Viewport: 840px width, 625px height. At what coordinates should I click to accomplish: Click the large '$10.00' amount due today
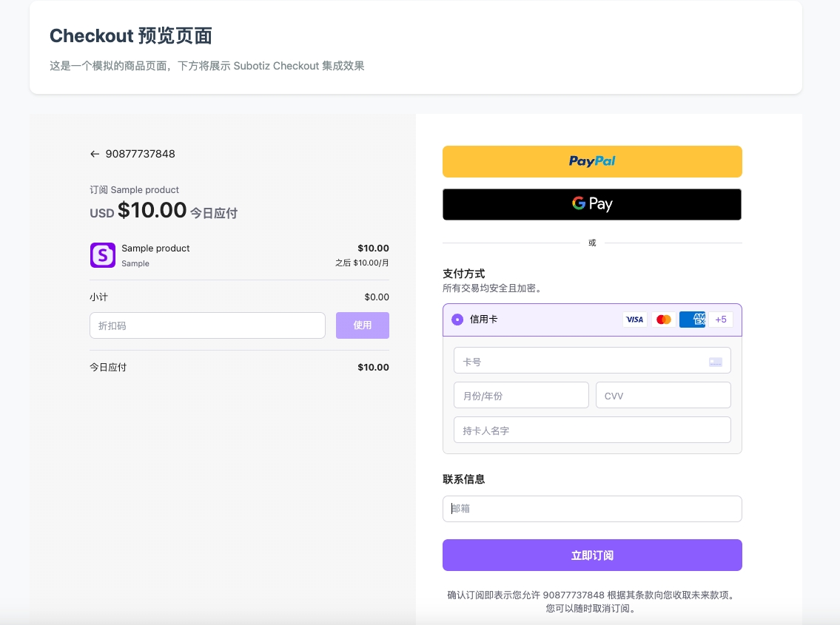pyautogui.click(x=152, y=210)
